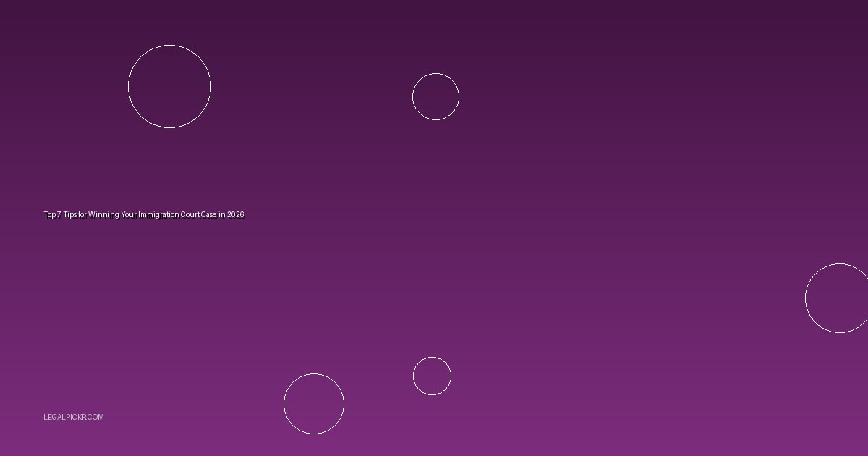The height and width of the screenshot is (456, 868).
Task: Click the word "for" in the headline
Action: pos(82,215)
